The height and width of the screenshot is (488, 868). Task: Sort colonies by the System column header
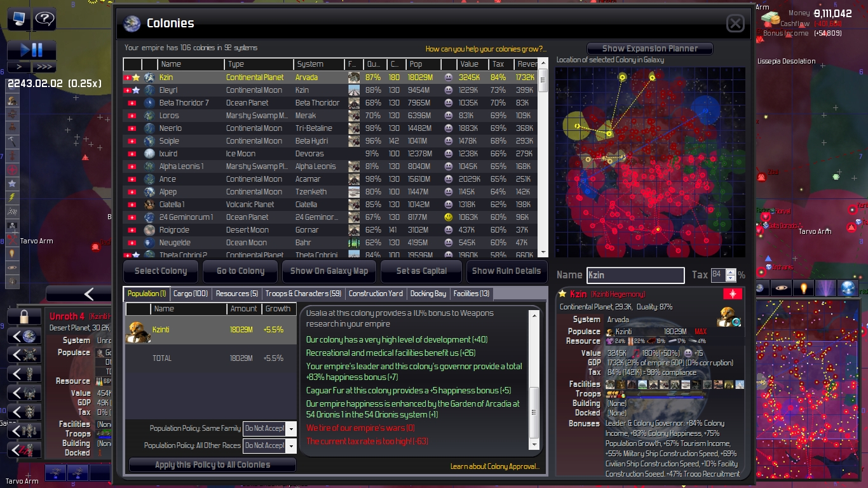coord(320,64)
